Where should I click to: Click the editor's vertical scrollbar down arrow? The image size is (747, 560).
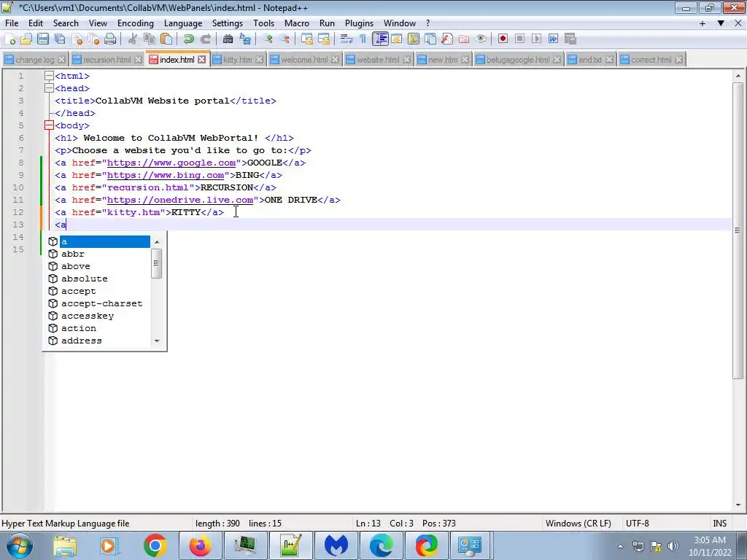738,505
